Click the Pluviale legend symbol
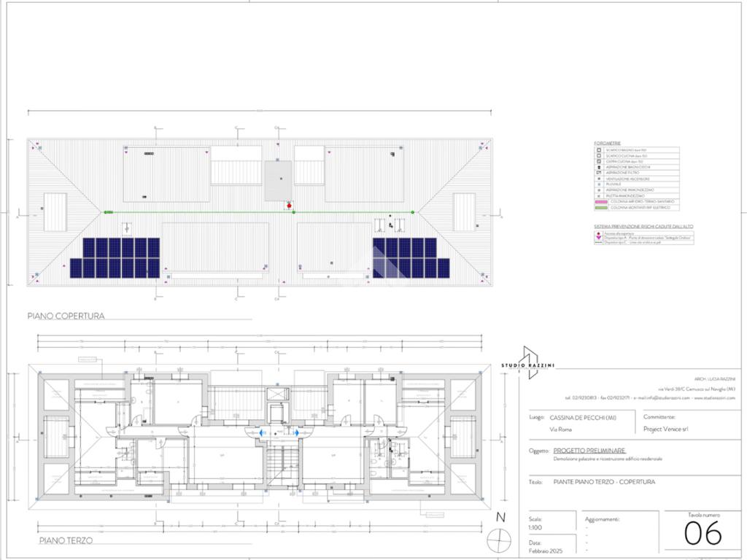The image size is (747, 560). point(599,184)
